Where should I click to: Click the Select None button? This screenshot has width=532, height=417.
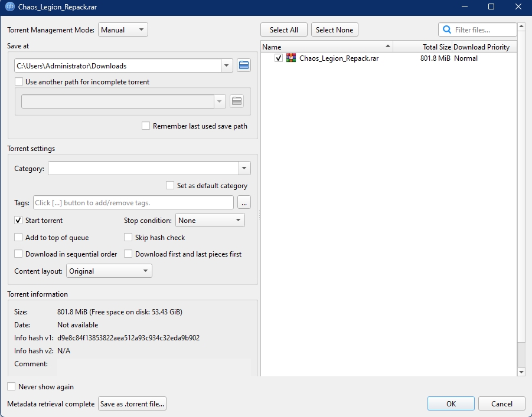coord(335,30)
